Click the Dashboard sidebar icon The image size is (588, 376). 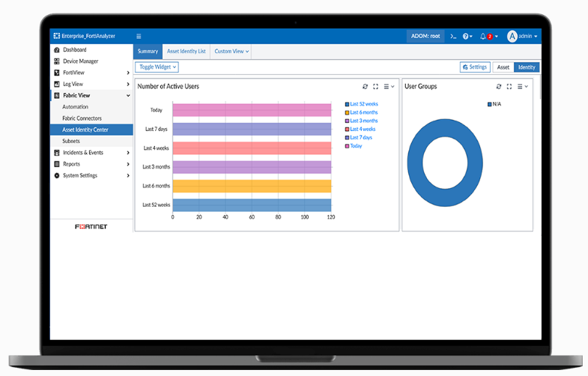[57, 50]
